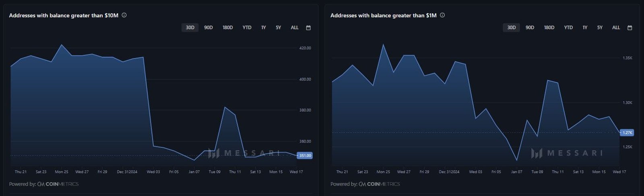Open Coin Metrics link under $1M chart
This screenshot has height=196, width=644.
[x=380, y=184]
